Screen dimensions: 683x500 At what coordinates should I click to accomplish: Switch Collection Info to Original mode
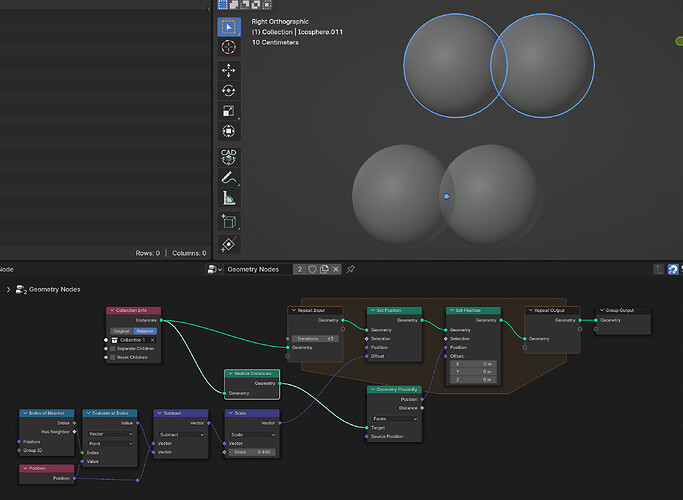(122, 331)
